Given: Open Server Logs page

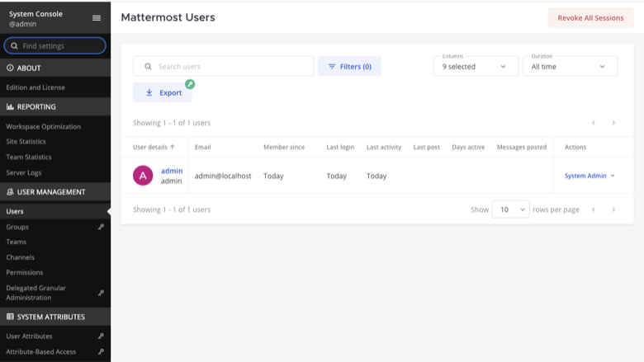Looking at the screenshot, I should coord(24,172).
